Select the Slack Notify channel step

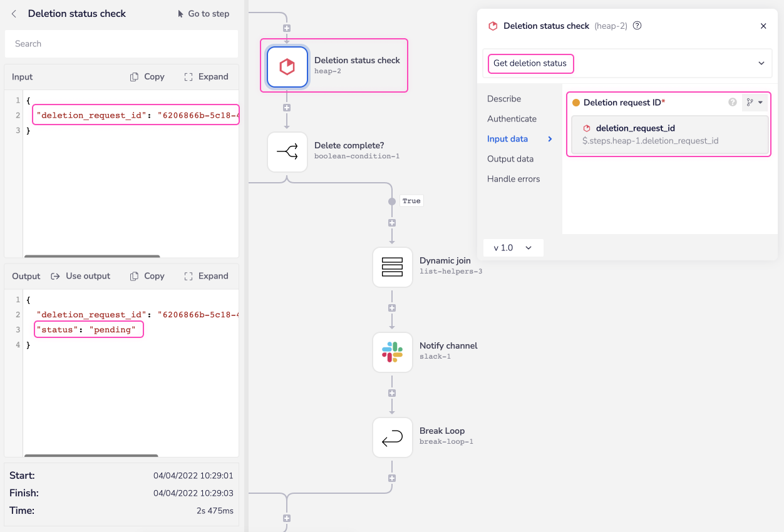[x=393, y=352]
